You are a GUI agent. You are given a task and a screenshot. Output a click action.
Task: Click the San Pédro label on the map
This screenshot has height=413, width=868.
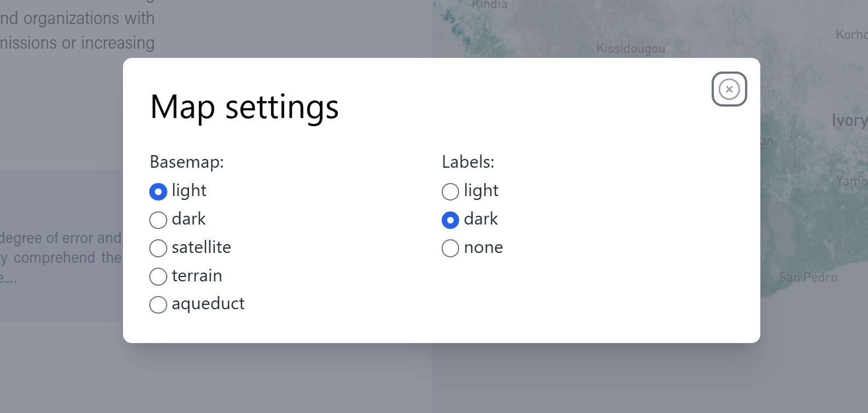click(x=807, y=278)
